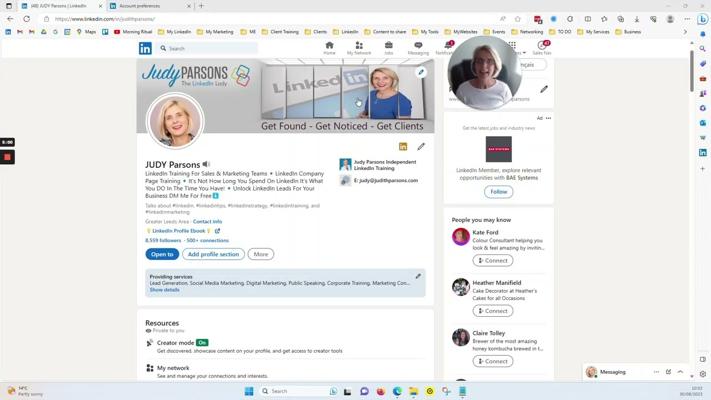Open Sales Nav icon

pyautogui.click(x=542, y=48)
